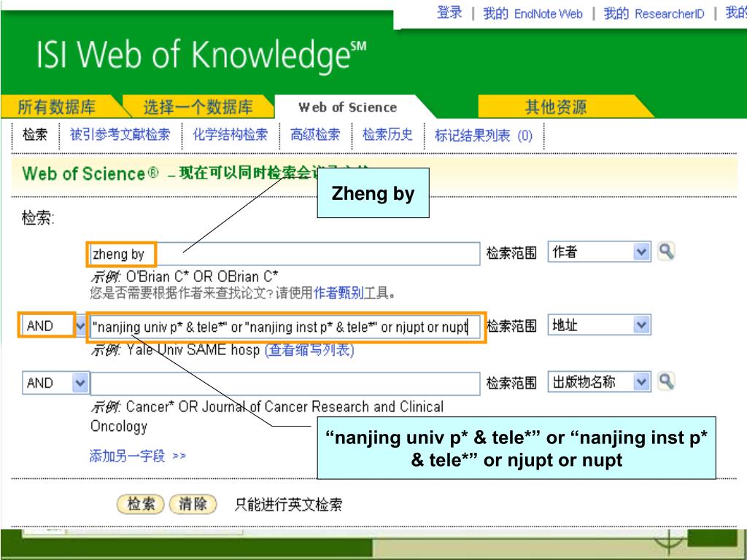Open the 其他资源 tab
This screenshot has width=747, height=560.
point(555,106)
